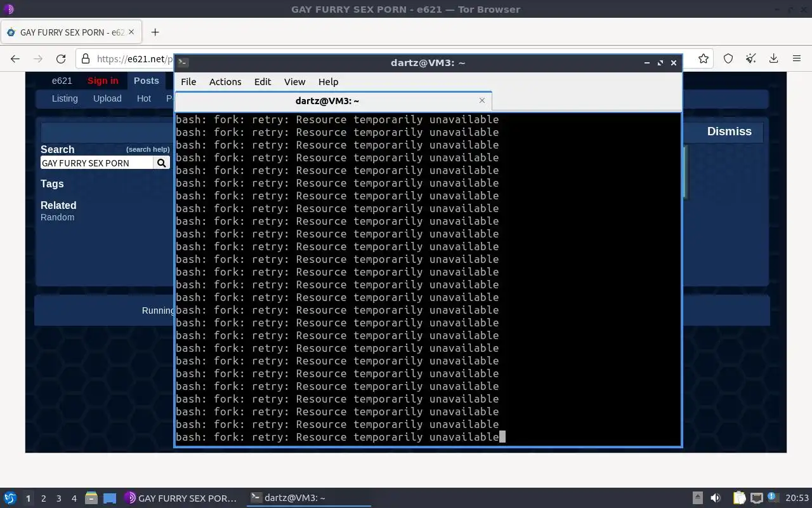812x508 pixels.
Task: Open the terminal Edit menu
Action: coord(263,82)
